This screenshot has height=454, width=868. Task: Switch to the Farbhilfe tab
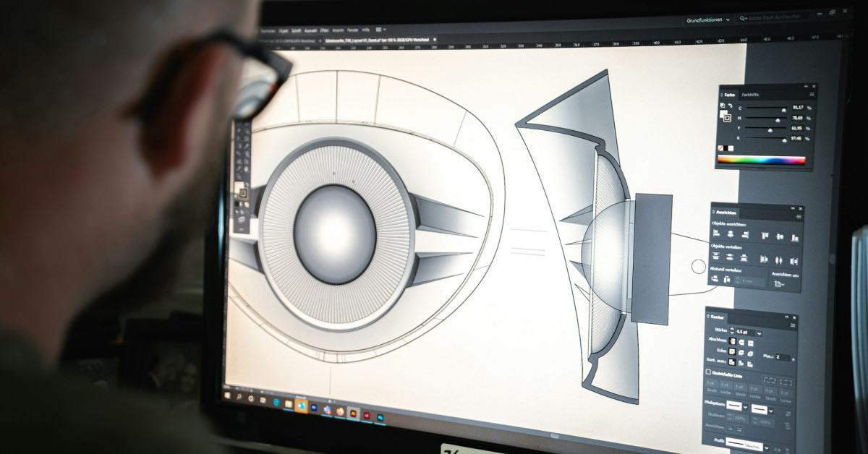pyautogui.click(x=750, y=95)
